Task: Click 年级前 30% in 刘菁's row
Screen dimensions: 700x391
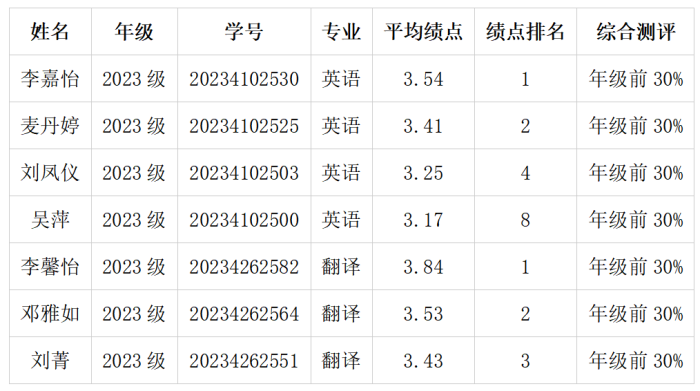Action: click(x=636, y=361)
